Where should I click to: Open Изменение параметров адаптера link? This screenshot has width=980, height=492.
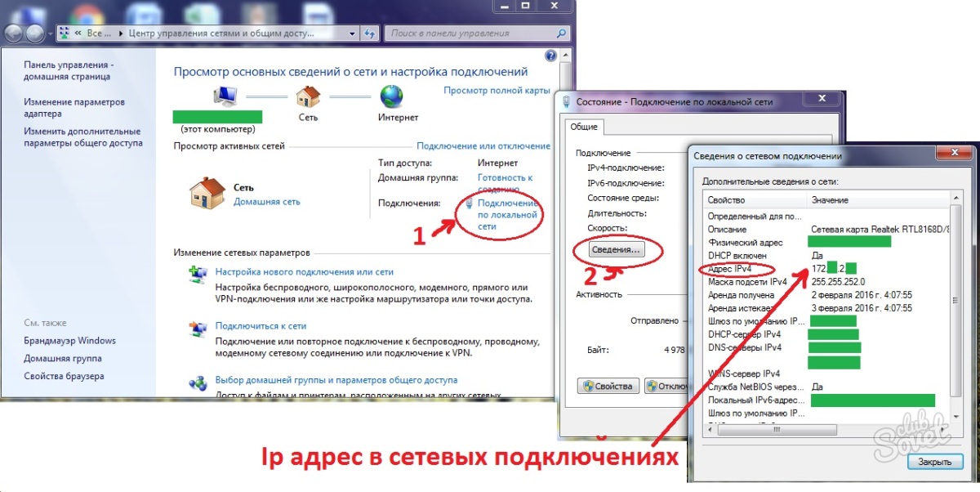[x=73, y=109]
